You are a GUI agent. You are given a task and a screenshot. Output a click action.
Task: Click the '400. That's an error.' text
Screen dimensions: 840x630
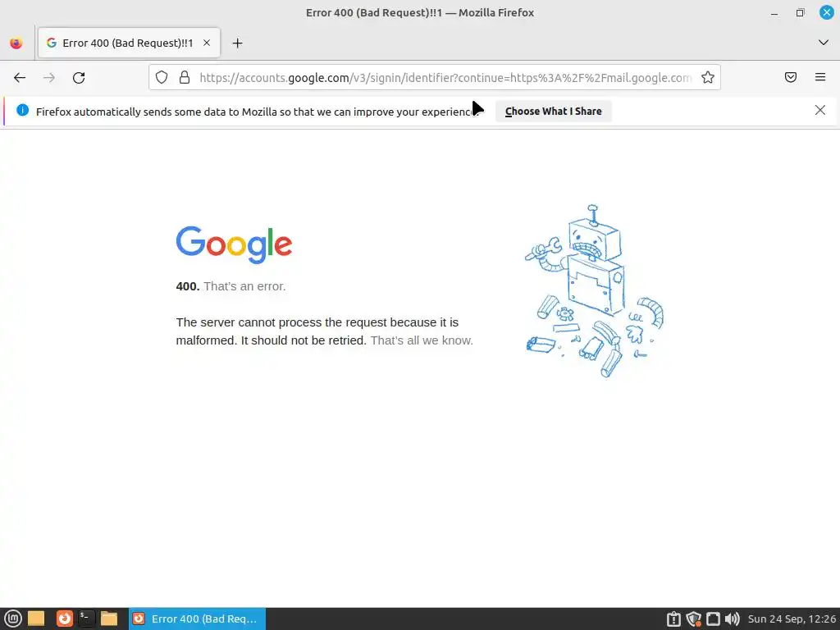click(x=231, y=286)
